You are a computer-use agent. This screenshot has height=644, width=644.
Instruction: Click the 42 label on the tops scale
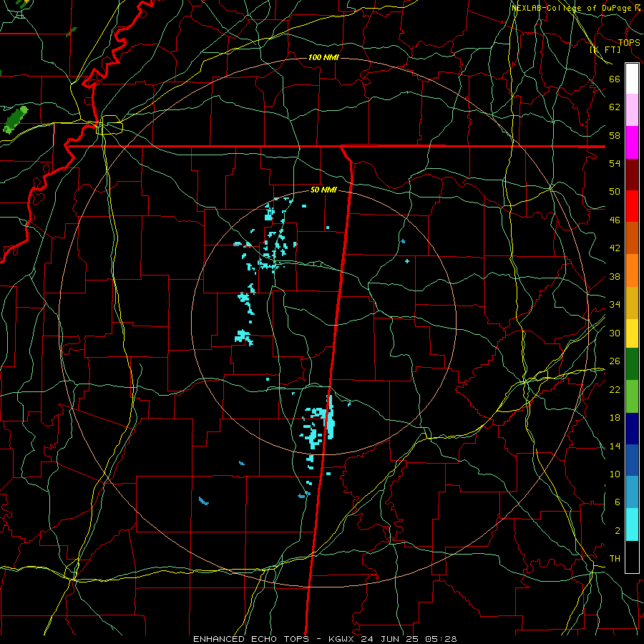pos(615,248)
